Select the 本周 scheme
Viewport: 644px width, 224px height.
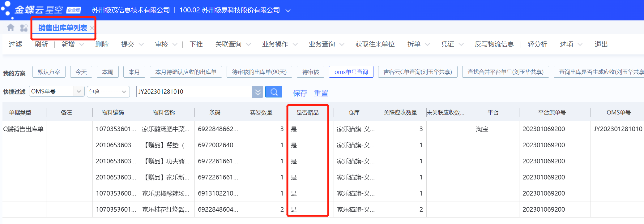coord(108,72)
